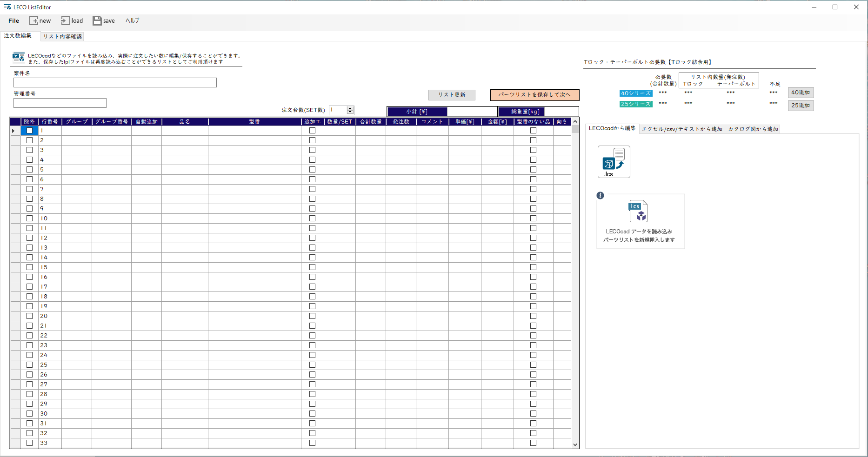The width and height of the screenshot is (868, 457).
Task: Click the new file icon
Action: coord(35,20)
